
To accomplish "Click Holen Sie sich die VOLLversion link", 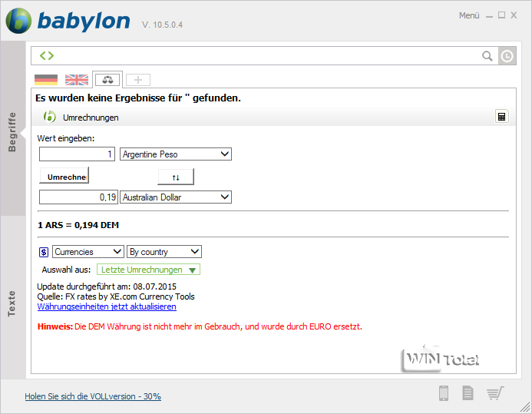I will click(x=93, y=396).
